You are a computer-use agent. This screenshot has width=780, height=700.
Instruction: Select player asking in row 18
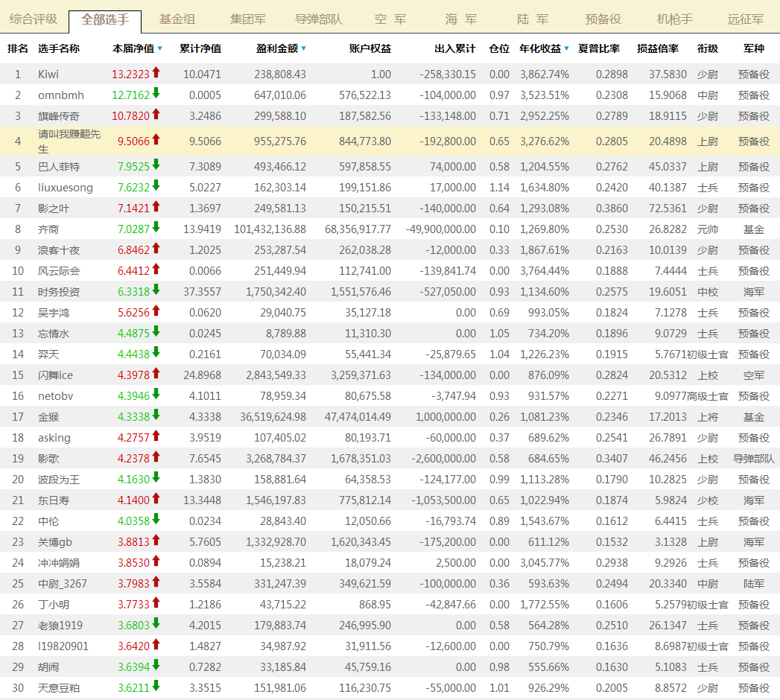click(54, 438)
